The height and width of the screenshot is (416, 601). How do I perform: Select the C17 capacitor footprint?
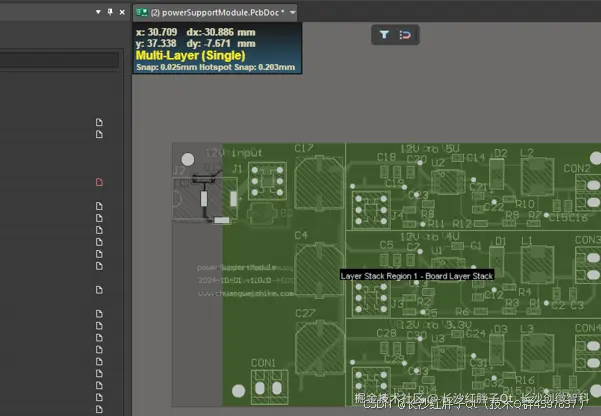[x=319, y=183]
